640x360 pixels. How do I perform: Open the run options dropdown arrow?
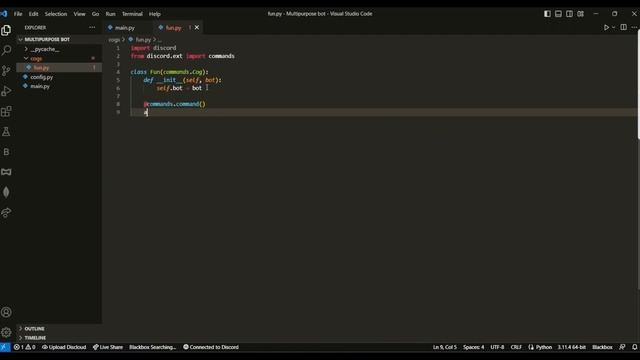613,27
